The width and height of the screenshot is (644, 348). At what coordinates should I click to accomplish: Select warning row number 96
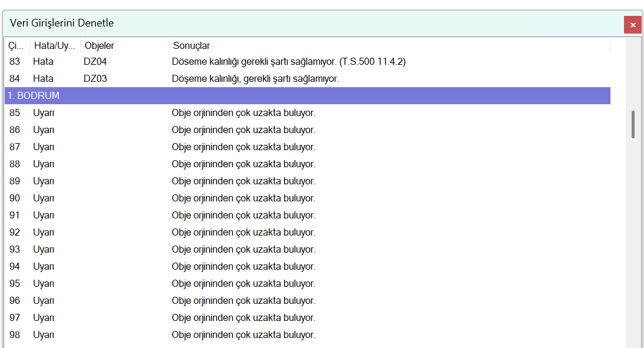(x=308, y=301)
